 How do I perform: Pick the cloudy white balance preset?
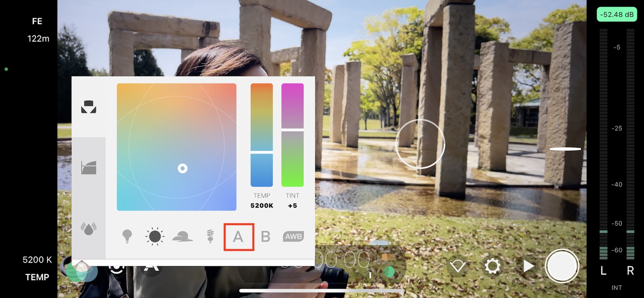click(x=183, y=236)
